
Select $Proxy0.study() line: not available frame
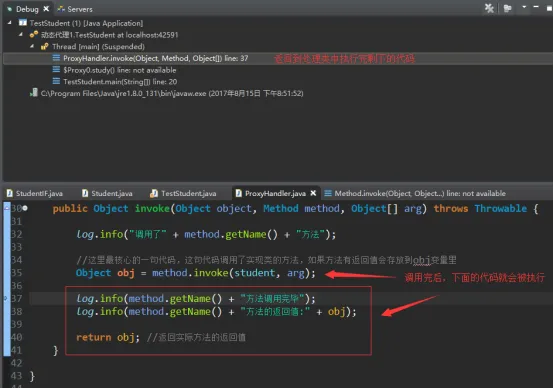119,70
